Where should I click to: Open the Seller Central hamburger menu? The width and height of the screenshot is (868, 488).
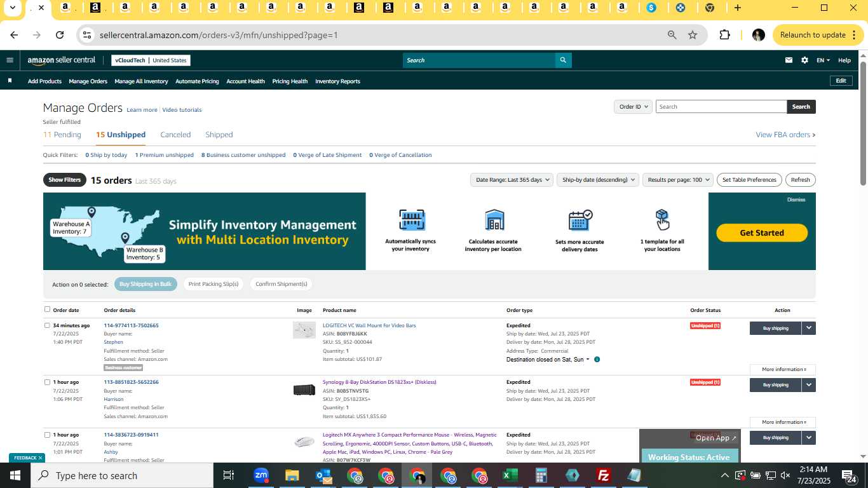(10, 60)
